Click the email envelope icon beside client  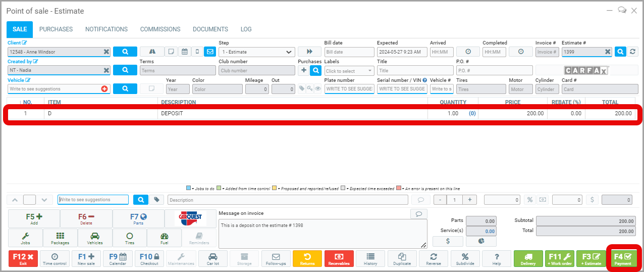pyautogui.click(x=210, y=52)
